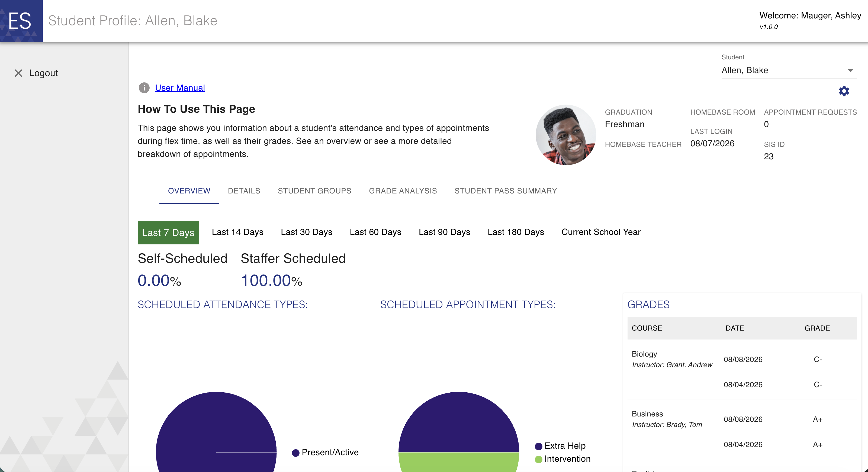The image size is (868, 472).
Task: Click the SIS ID value 23
Action: pyautogui.click(x=768, y=156)
